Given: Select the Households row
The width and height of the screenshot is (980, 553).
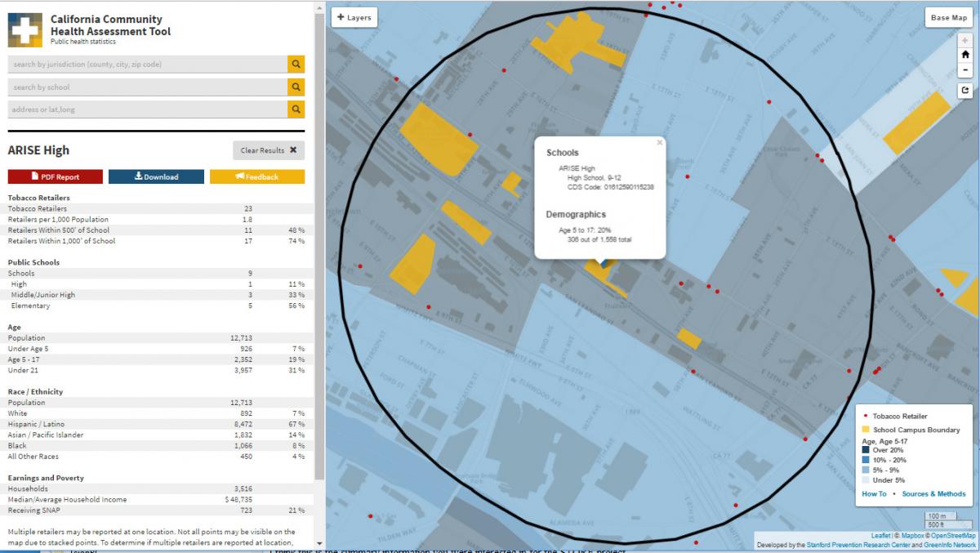Looking at the screenshot, I should [156, 488].
